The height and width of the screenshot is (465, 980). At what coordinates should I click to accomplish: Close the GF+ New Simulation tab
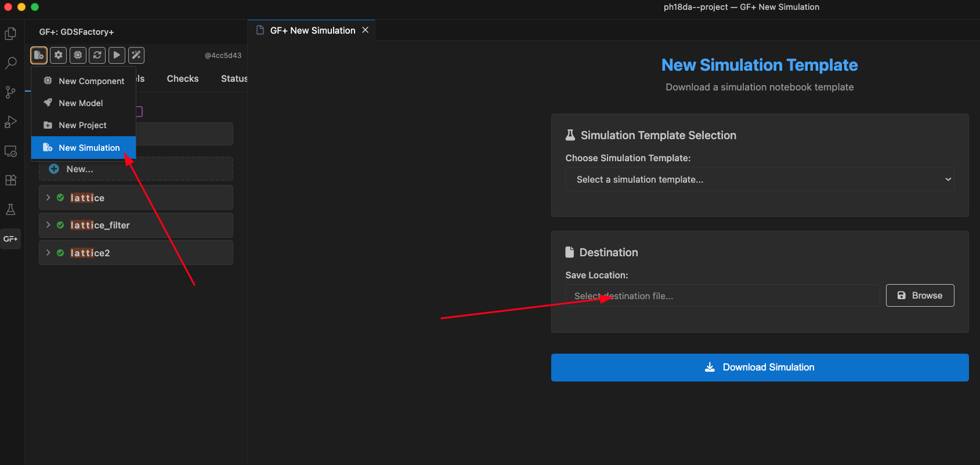[366, 30]
